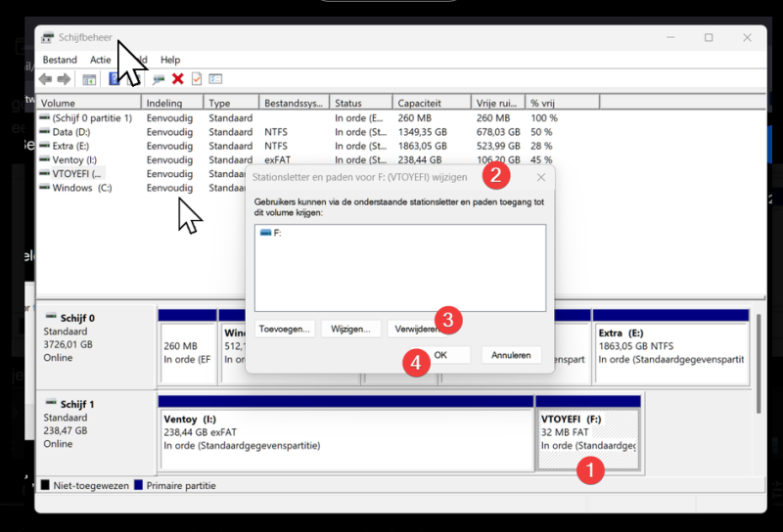Click the red X delete toolbar icon
This screenshot has height=532, width=783.
(178, 79)
